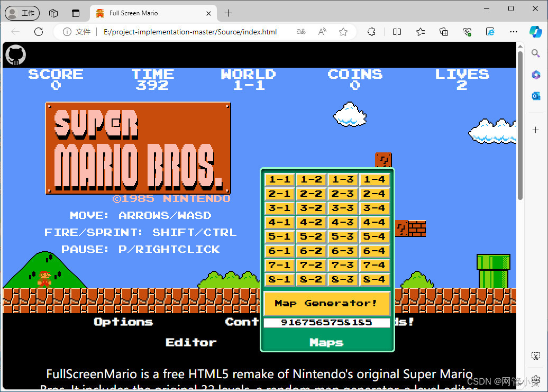Click the map seed number input field

point(327,323)
